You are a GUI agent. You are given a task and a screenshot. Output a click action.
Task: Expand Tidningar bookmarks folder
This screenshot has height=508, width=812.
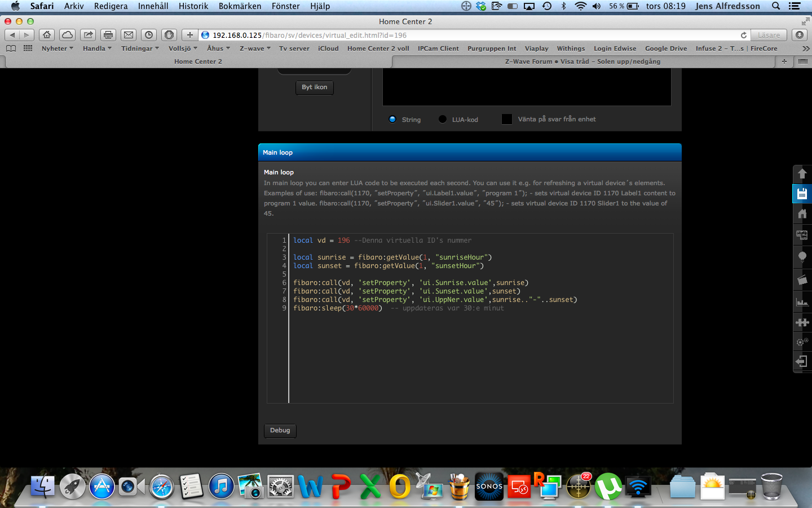click(140, 49)
